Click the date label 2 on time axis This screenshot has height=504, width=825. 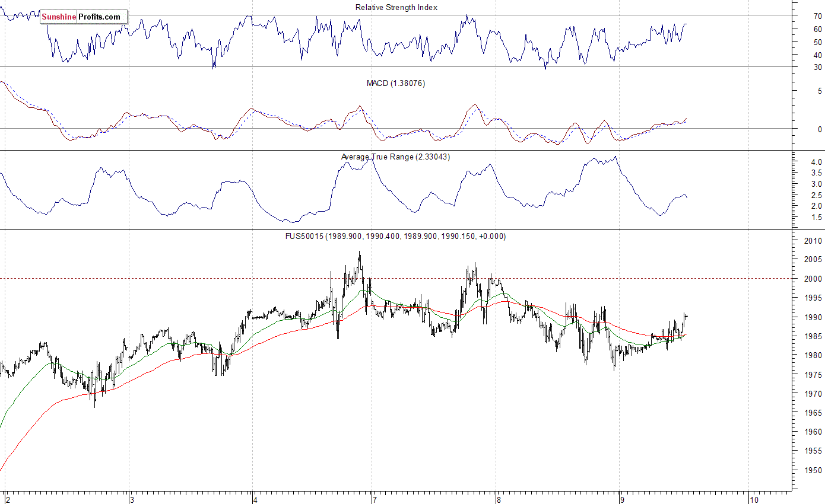[x=8, y=499]
